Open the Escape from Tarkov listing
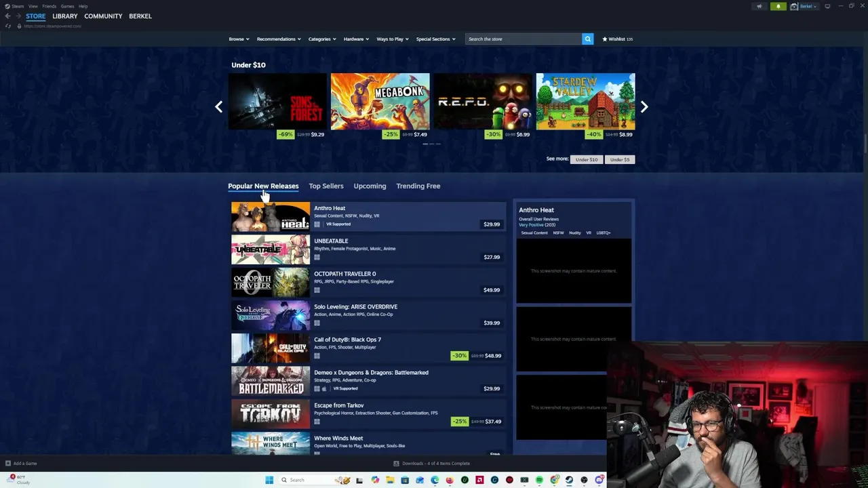This screenshot has width=868, height=488. pos(368,413)
